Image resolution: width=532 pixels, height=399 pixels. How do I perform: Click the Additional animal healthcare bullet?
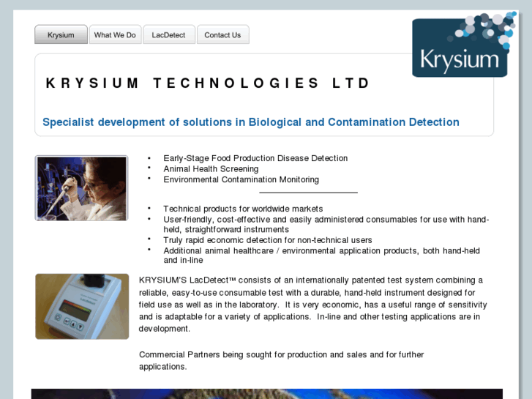point(322,256)
